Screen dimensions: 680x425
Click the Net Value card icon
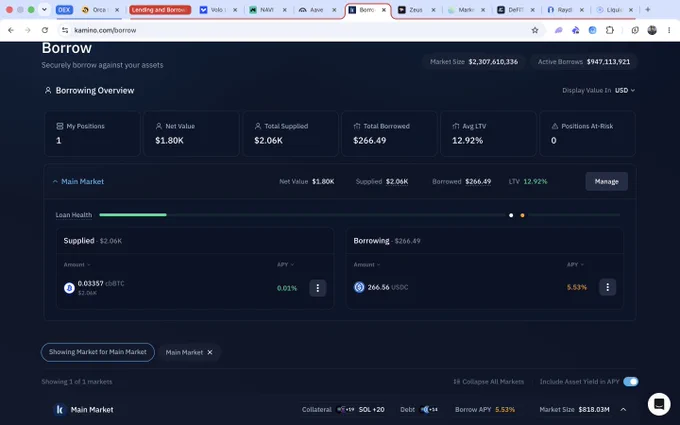159,126
